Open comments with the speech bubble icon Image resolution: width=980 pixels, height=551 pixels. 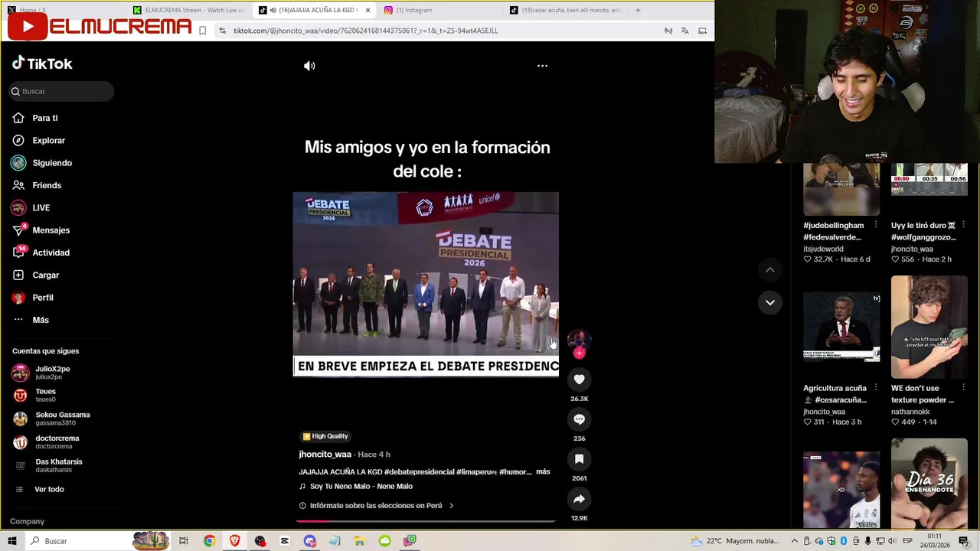pos(579,419)
